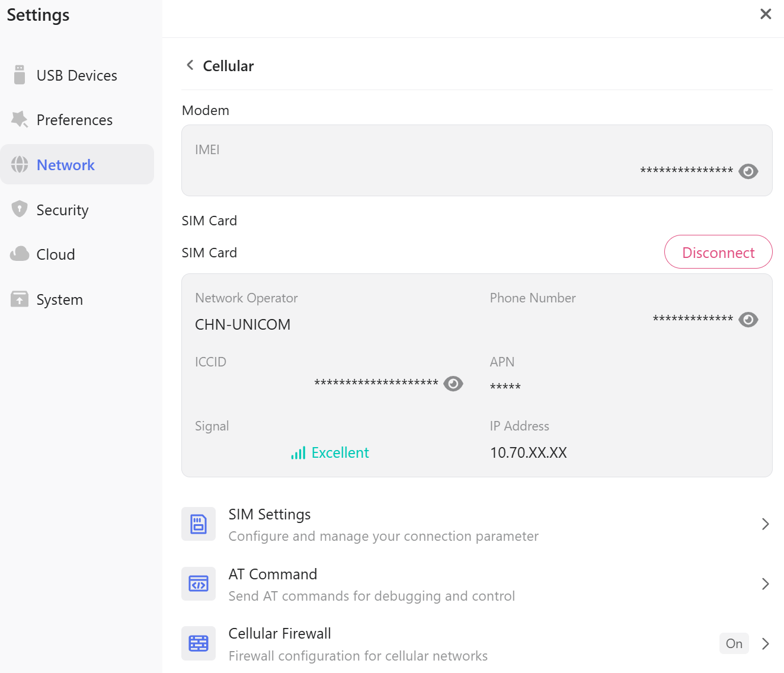
Task: Click the Network globe icon
Action: pyautogui.click(x=20, y=164)
